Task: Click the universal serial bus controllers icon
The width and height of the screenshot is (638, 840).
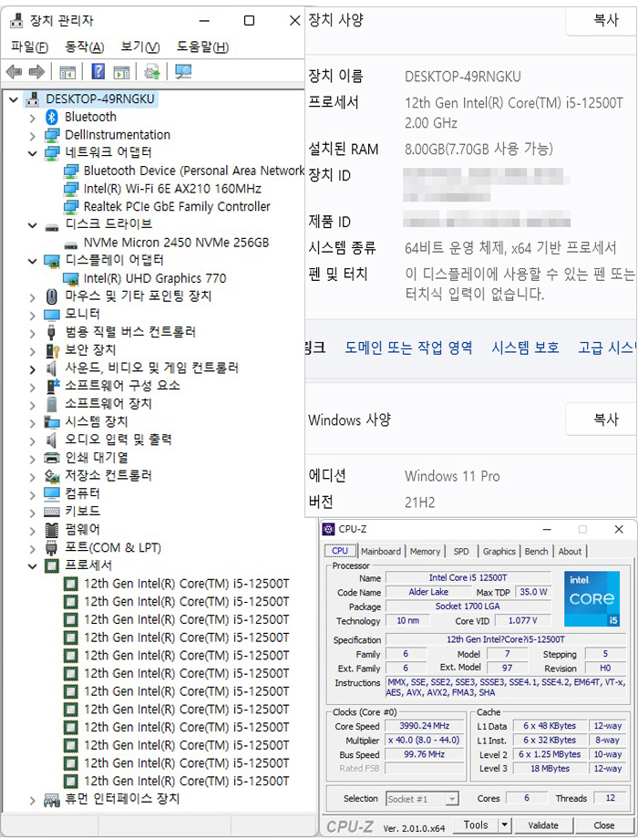Action: pos(52,332)
